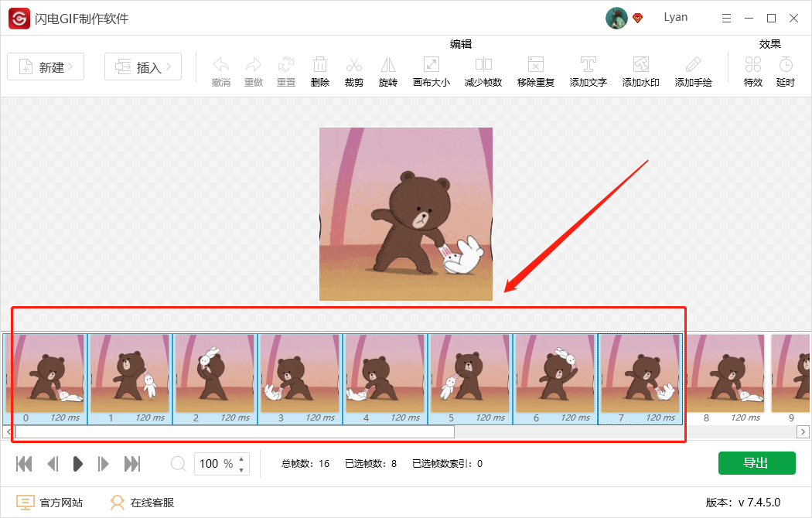Play the GIF animation
812x518 pixels.
click(x=77, y=464)
